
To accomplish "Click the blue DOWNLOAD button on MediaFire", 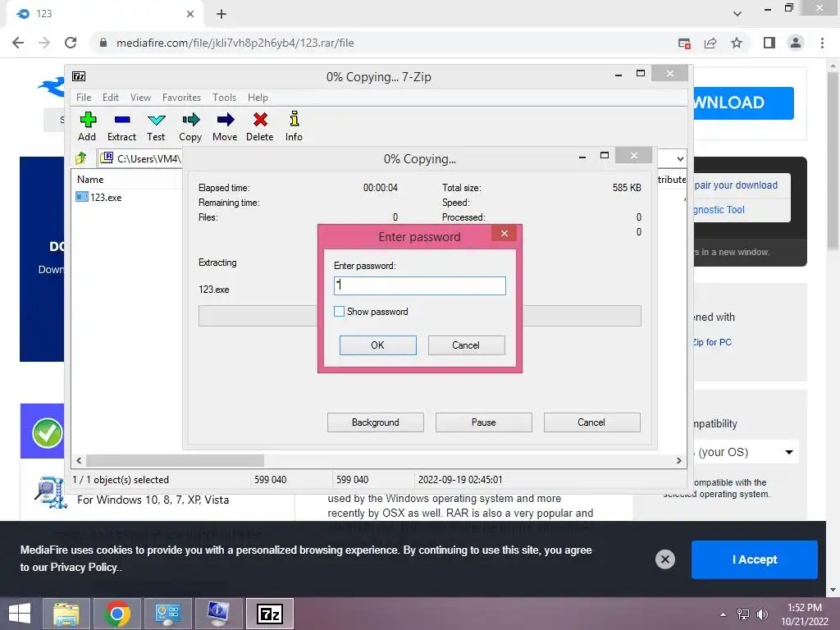I will click(744, 103).
